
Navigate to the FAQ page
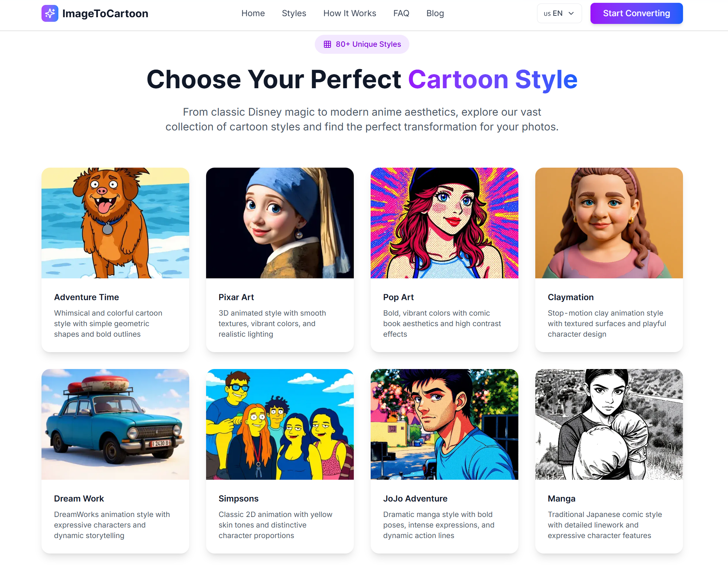coord(401,13)
